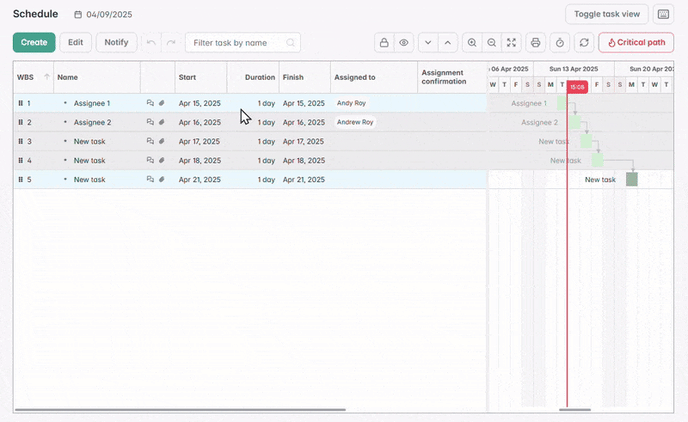Click the Name column header
Viewport: 688px width, 422px height.
pyautogui.click(x=97, y=77)
